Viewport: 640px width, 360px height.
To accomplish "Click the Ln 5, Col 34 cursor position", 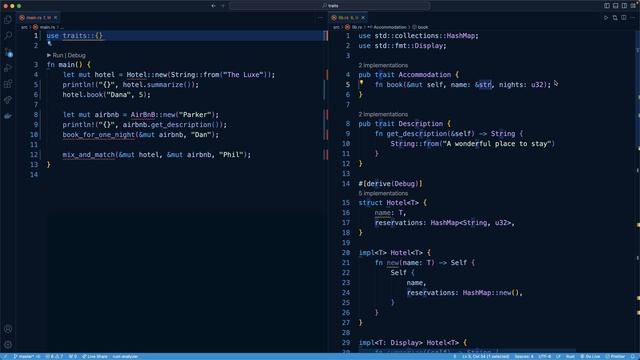I will click(x=486, y=356).
